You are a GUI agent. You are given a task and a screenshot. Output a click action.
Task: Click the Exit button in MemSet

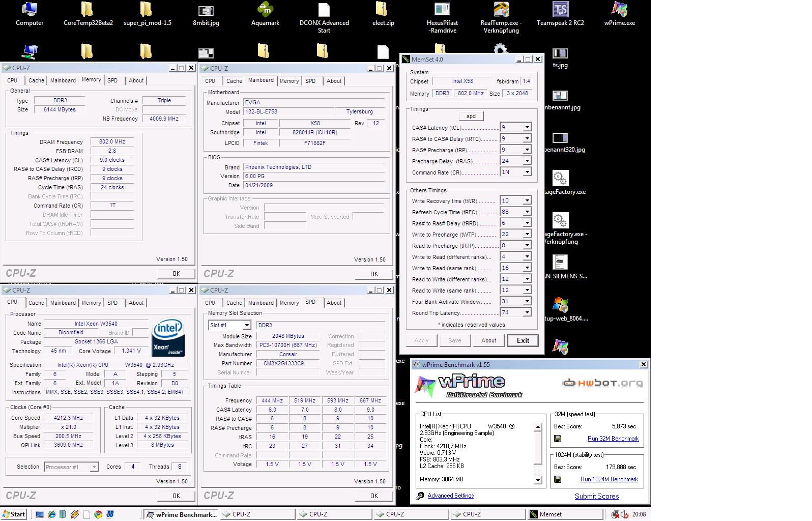point(523,340)
